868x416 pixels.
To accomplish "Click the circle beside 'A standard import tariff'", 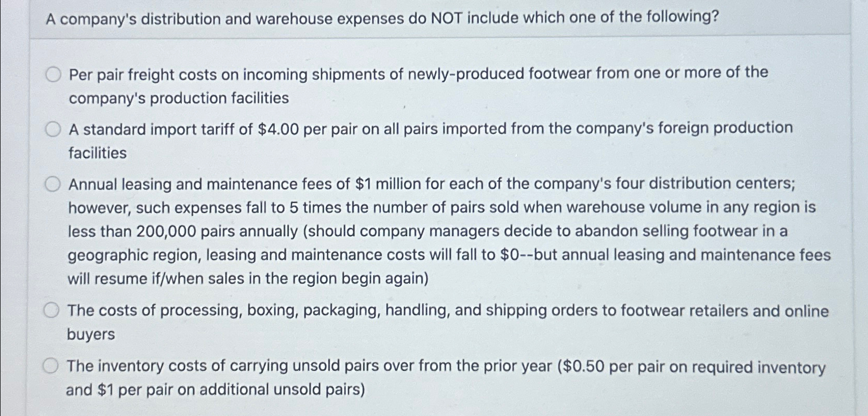I will click(x=52, y=130).
